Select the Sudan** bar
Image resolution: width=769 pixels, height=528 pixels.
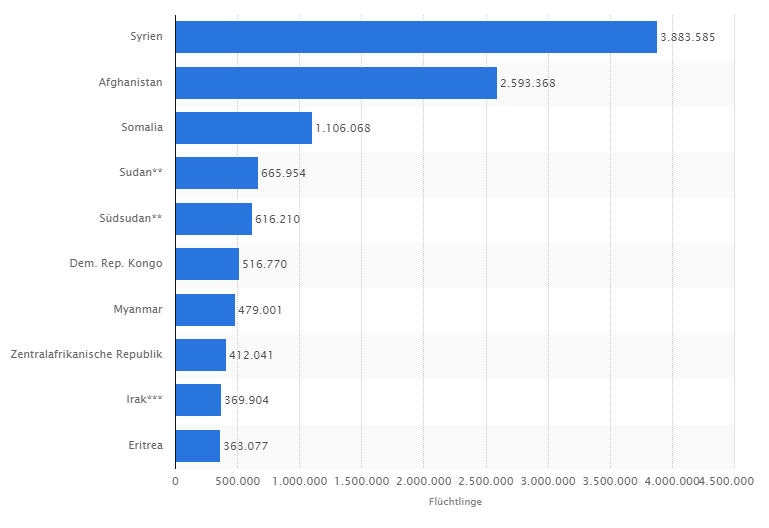click(217, 173)
